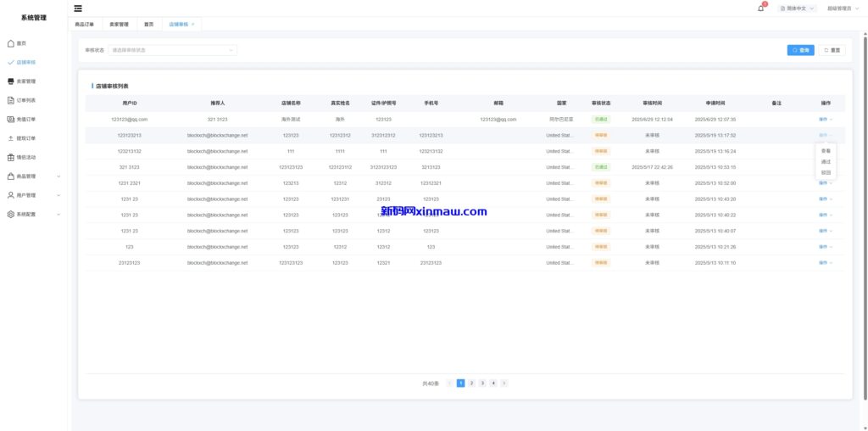Open the 简体中文 language dropdown
Viewport: 868px width, 431px height.
pyautogui.click(x=797, y=8)
